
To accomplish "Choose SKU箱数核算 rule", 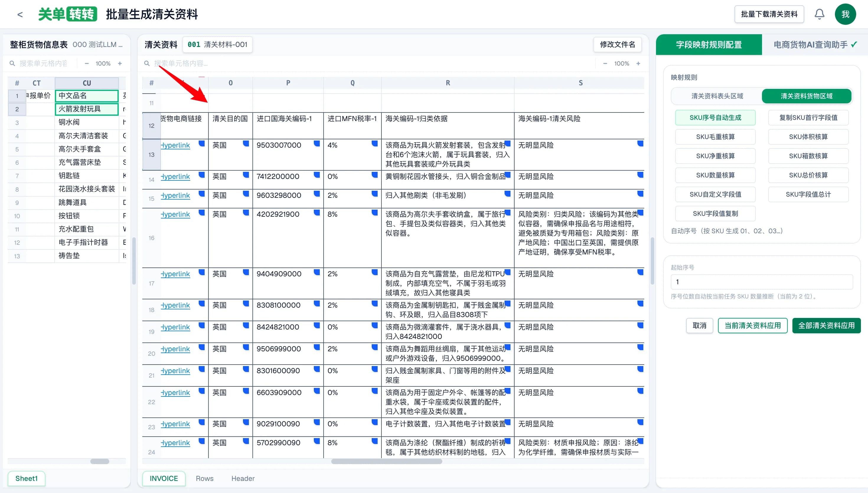I will point(808,156).
